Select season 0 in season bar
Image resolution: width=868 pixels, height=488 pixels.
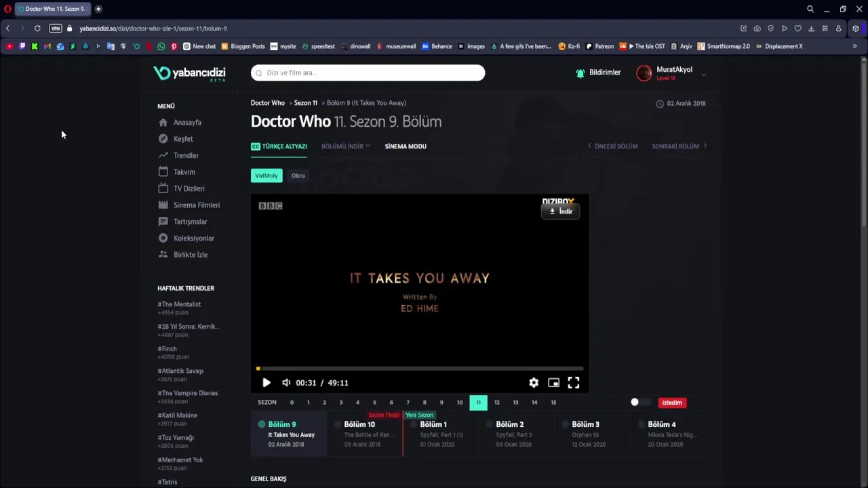coord(292,403)
